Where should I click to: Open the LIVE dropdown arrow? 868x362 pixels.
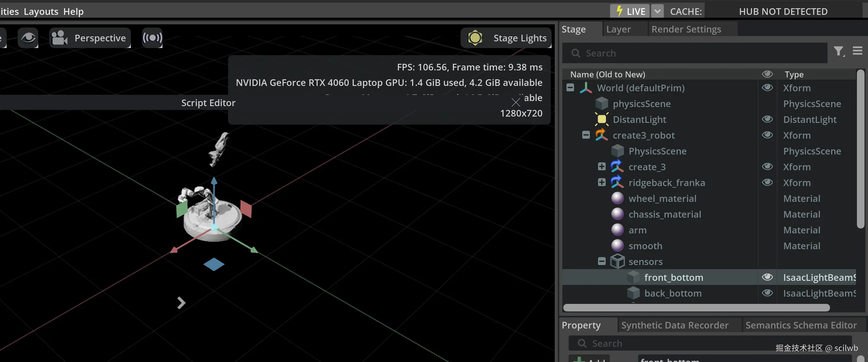[x=657, y=11]
